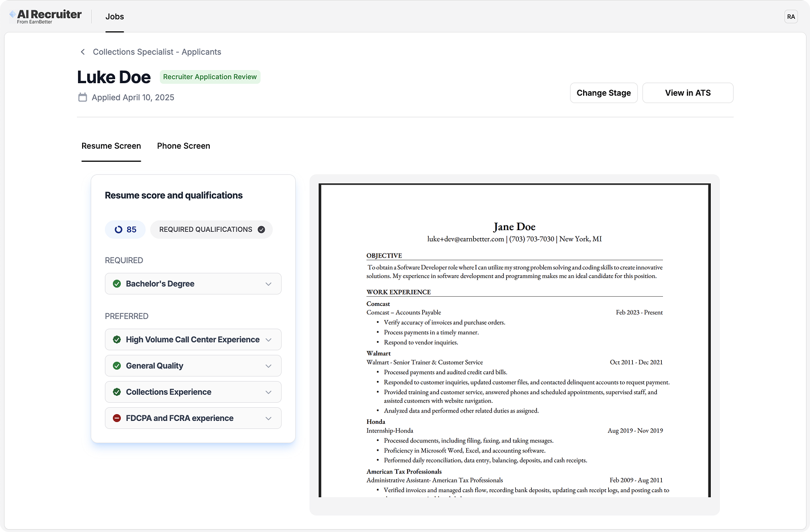Image resolution: width=810 pixels, height=532 pixels.
Task: Click green check icon on General Quality
Action: click(117, 366)
